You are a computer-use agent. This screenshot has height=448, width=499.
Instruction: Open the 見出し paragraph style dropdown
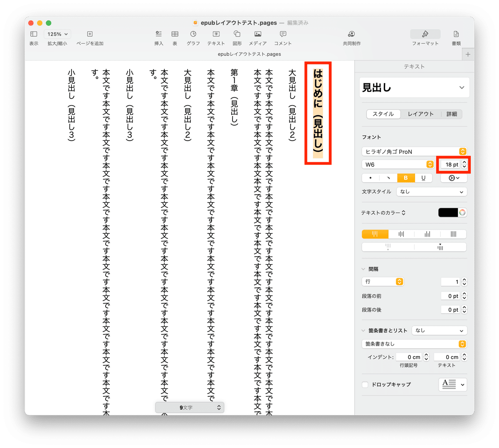(x=415, y=87)
